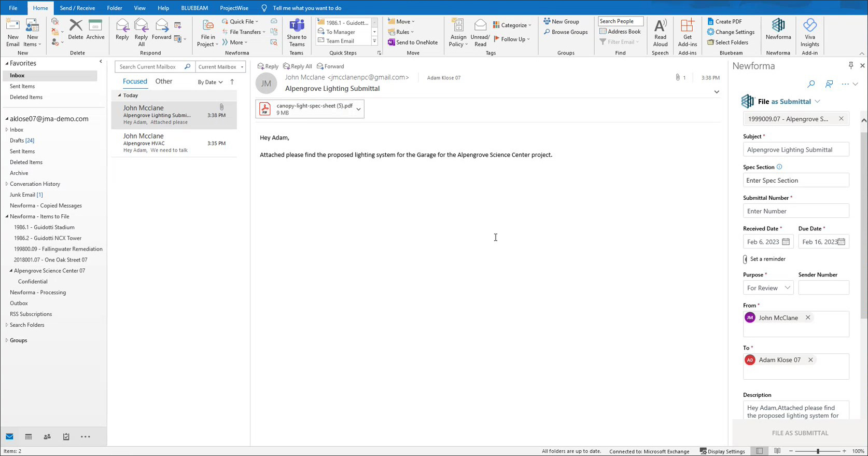The height and width of the screenshot is (456, 868).
Task: Expand File as Submittal type dropdown
Action: [818, 102]
